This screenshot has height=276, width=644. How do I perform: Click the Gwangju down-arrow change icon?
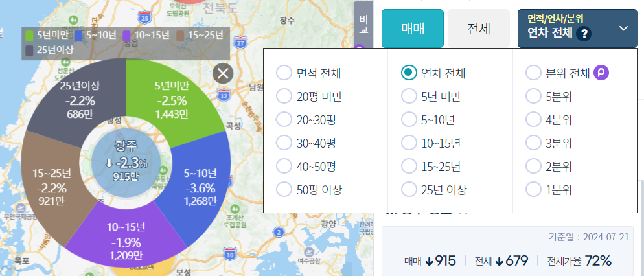(109, 163)
